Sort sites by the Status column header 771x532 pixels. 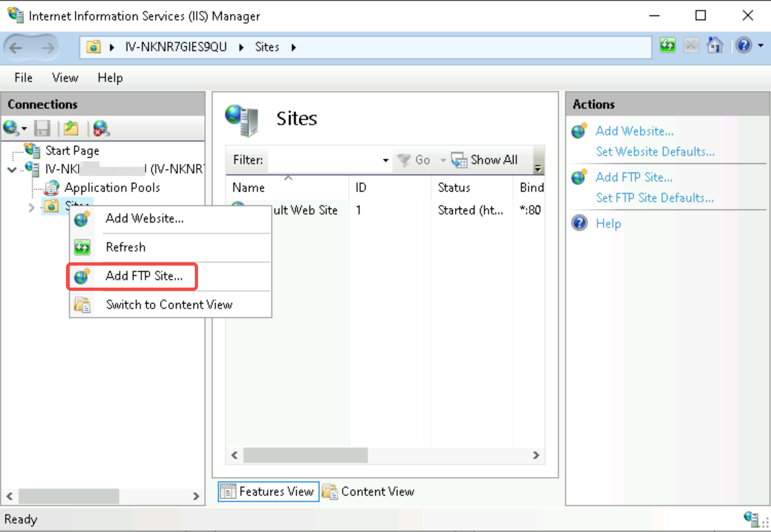pyautogui.click(x=472, y=187)
